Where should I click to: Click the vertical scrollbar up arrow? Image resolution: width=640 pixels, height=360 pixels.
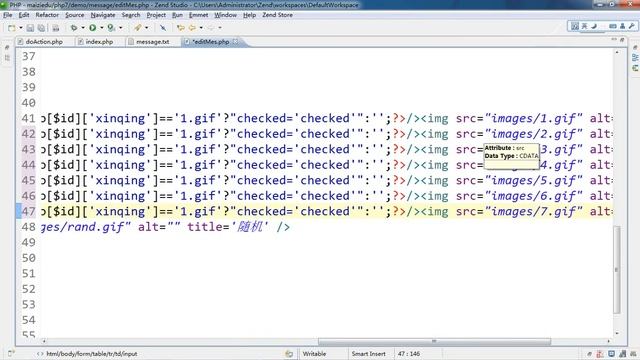[616, 52]
